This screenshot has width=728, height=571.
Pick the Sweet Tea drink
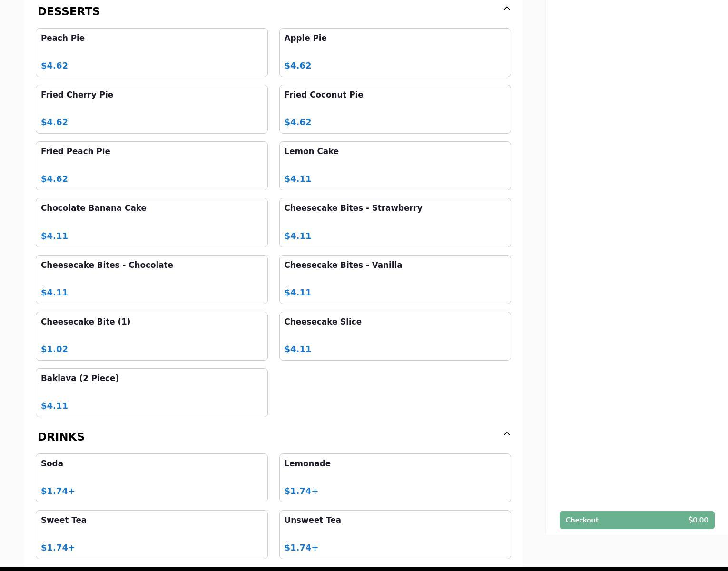151,534
